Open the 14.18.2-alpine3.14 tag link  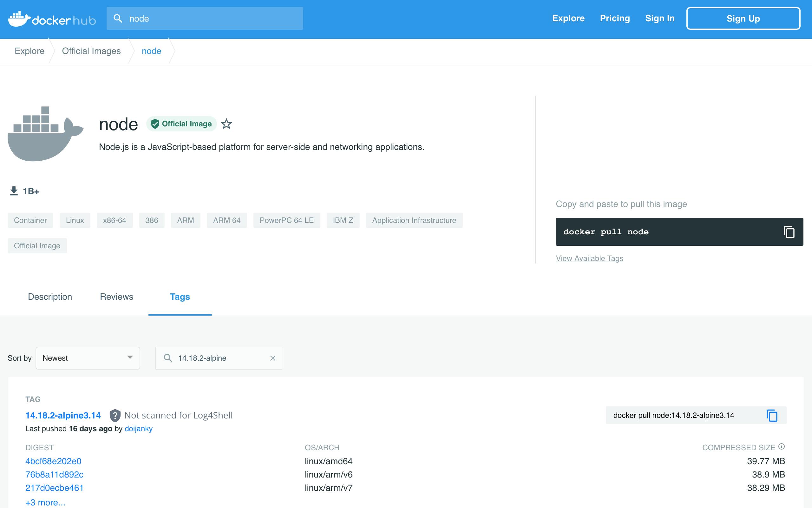[x=63, y=416]
